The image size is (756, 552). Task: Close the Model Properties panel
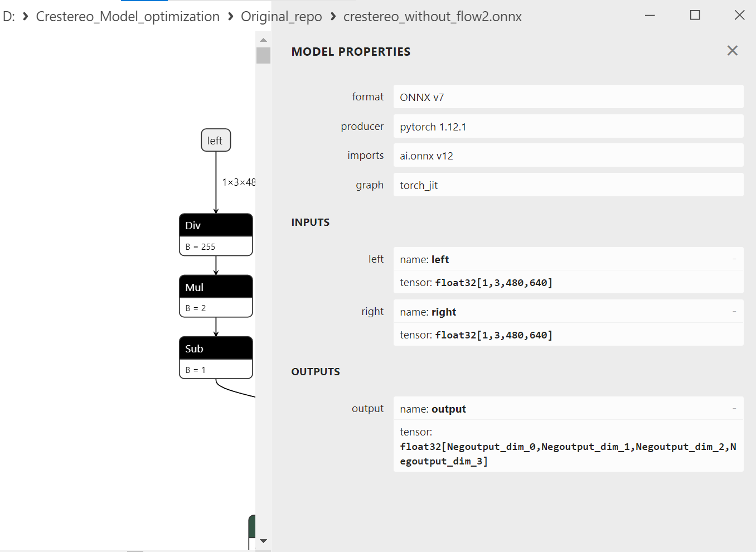(732, 51)
